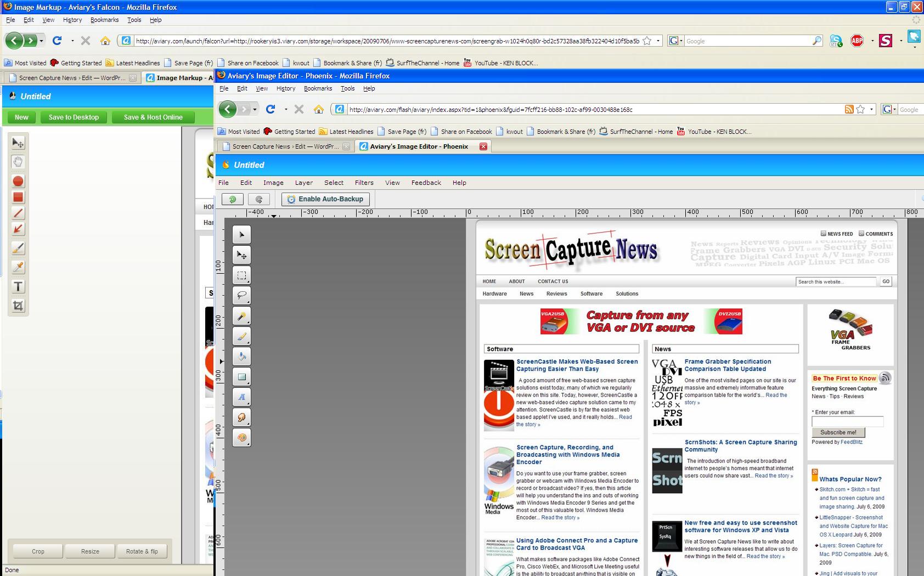The width and height of the screenshot is (924, 576).
Task: Open history dropdown next to Phoenix window forward button
Action: pyautogui.click(x=255, y=109)
